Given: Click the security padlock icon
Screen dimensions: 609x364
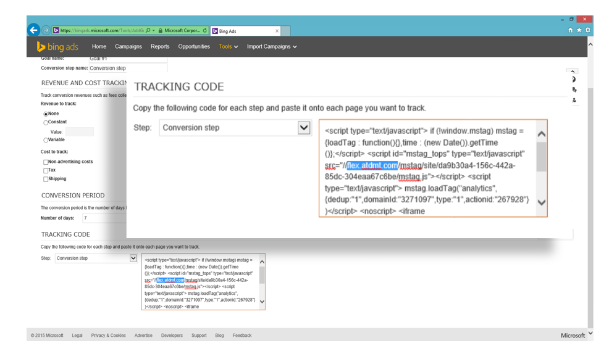Looking at the screenshot, I should pyautogui.click(x=161, y=30).
